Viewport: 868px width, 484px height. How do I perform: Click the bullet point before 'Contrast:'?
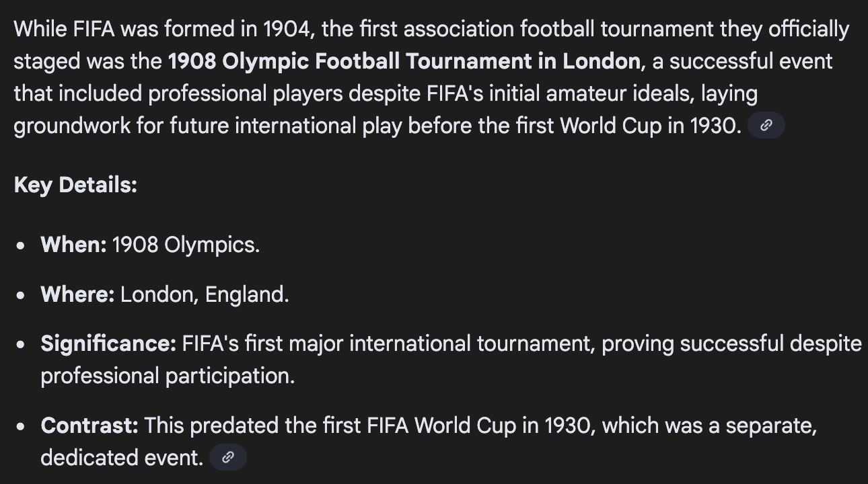tap(22, 427)
